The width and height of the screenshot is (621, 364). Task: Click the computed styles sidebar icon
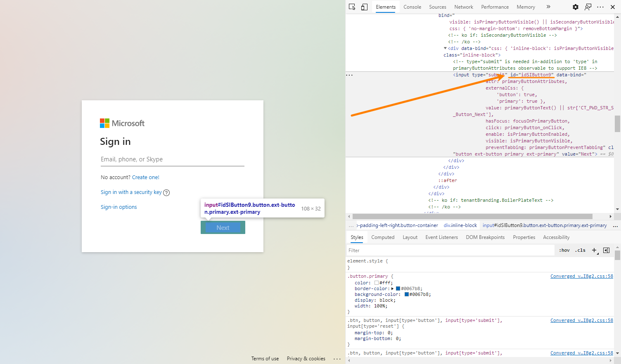click(606, 250)
